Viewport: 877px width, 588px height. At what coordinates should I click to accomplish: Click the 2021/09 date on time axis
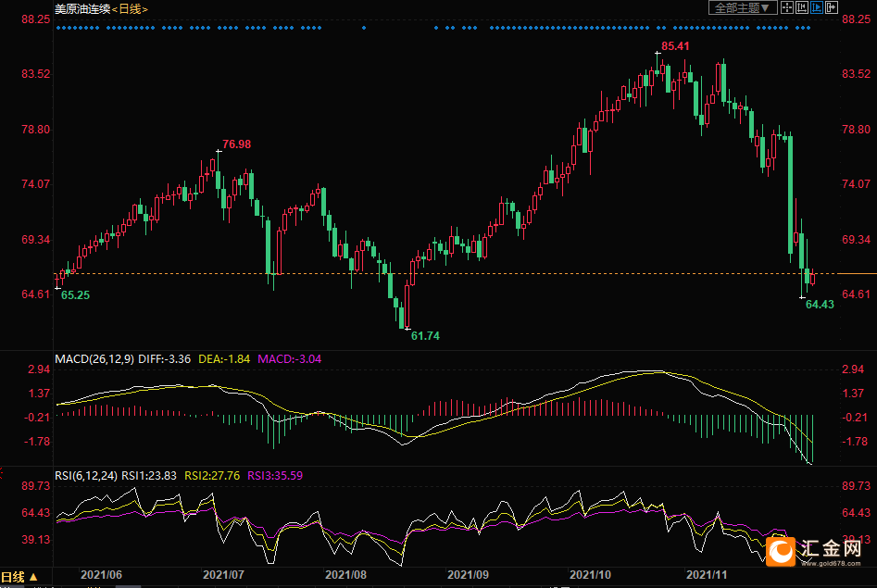[466, 575]
